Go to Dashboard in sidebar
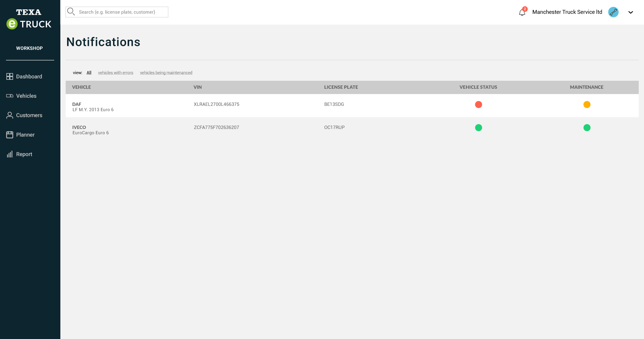The height and width of the screenshot is (339, 644). pyautogui.click(x=29, y=76)
